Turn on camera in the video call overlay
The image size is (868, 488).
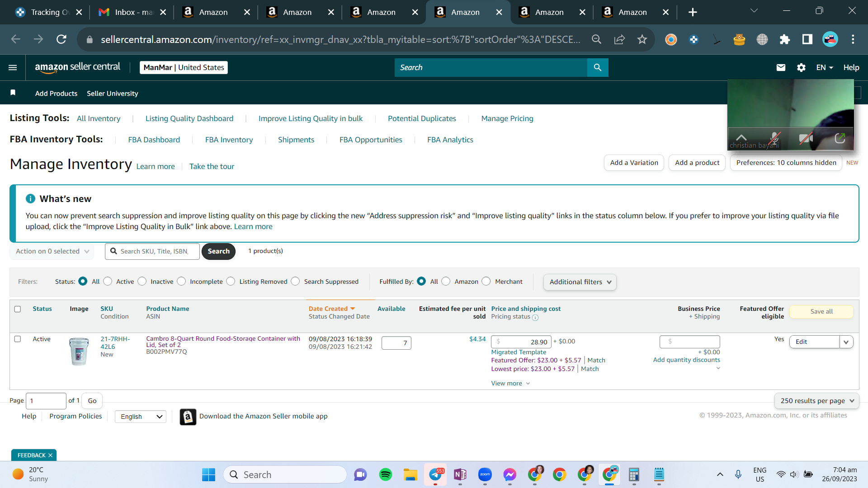[x=806, y=138]
